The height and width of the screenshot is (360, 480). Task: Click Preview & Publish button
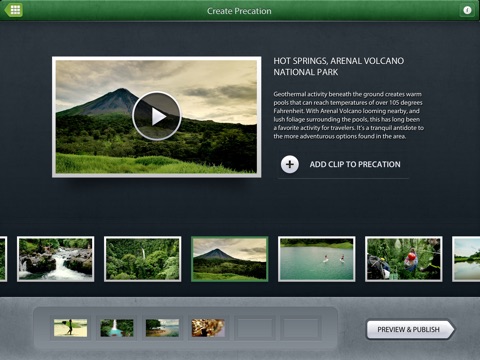410,329
